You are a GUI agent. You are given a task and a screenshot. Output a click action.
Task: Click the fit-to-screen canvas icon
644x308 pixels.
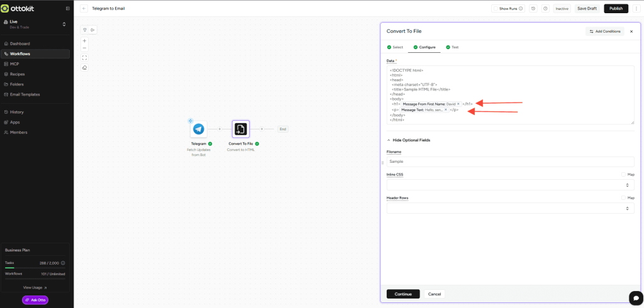point(85,58)
